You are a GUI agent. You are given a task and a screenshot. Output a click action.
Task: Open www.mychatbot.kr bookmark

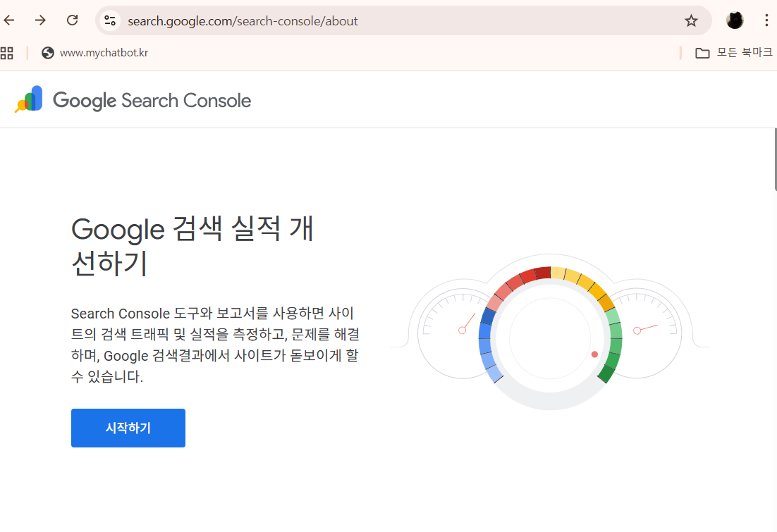[x=94, y=53]
